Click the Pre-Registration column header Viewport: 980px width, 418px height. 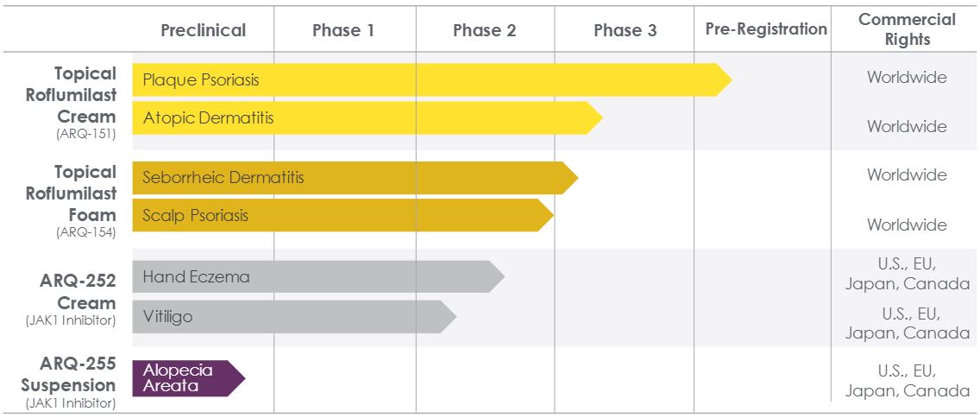765,28
